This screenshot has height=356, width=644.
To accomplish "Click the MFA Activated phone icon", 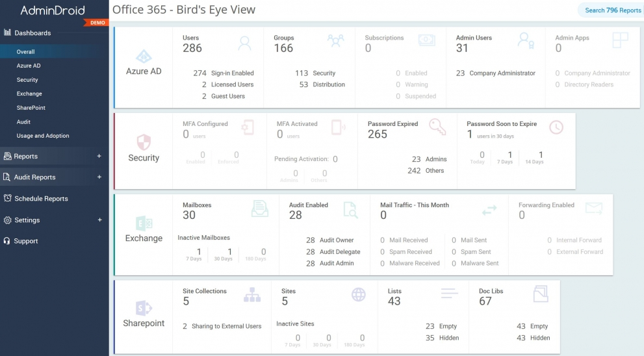I will point(338,127).
